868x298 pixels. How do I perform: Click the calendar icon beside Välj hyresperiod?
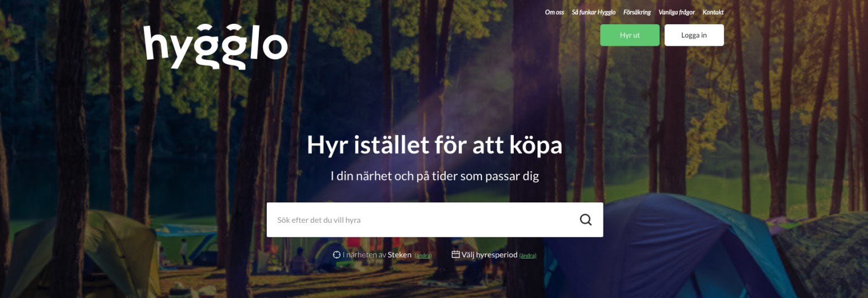(x=455, y=254)
